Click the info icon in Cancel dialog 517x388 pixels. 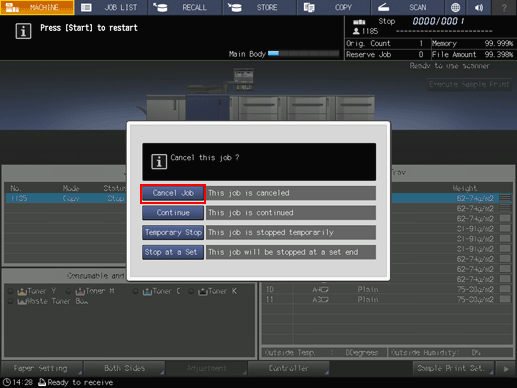(x=159, y=162)
